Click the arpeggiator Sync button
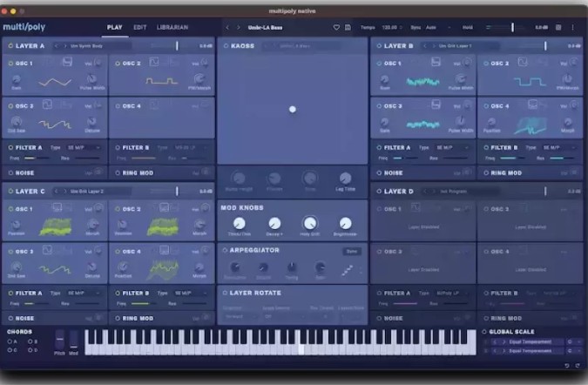 coord(352,251)
